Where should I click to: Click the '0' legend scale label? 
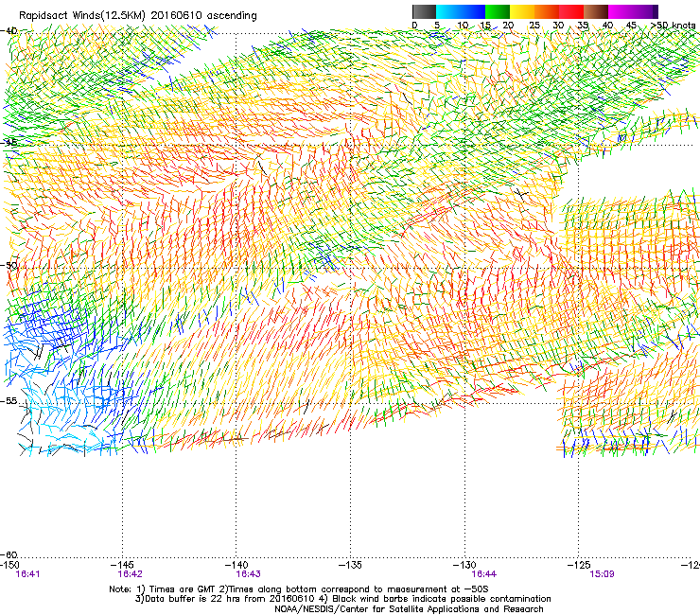414,26
